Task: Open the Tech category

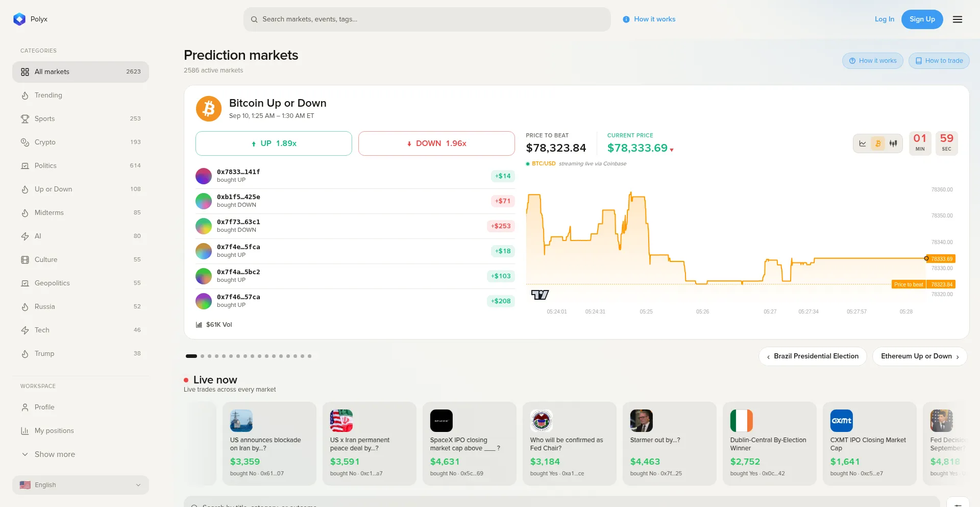Action: point(81,330)
